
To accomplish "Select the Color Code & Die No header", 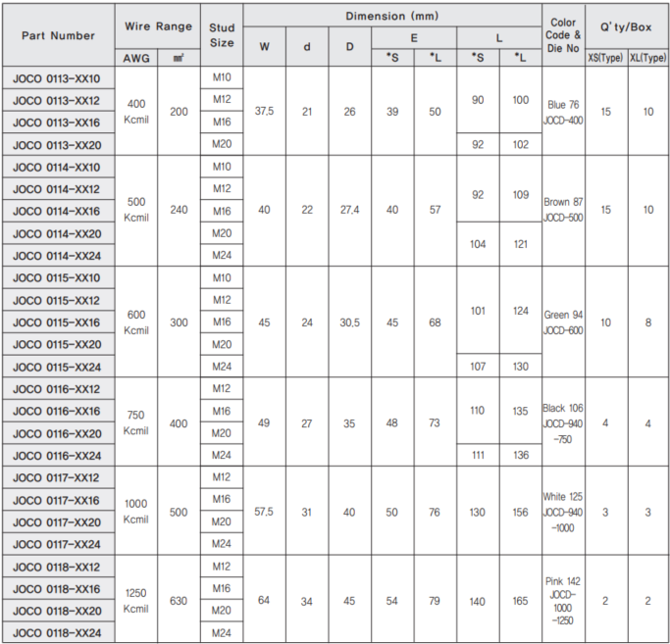I will click(563, 35).
